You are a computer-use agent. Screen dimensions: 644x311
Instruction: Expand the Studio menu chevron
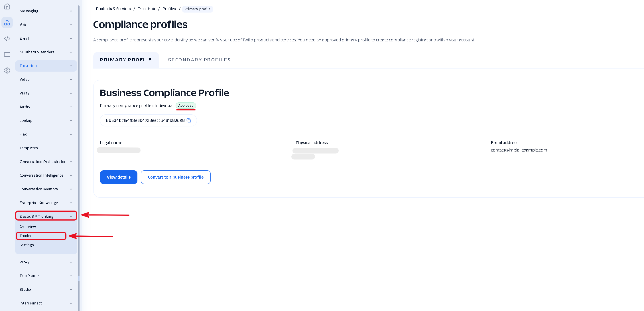point(71,290)
